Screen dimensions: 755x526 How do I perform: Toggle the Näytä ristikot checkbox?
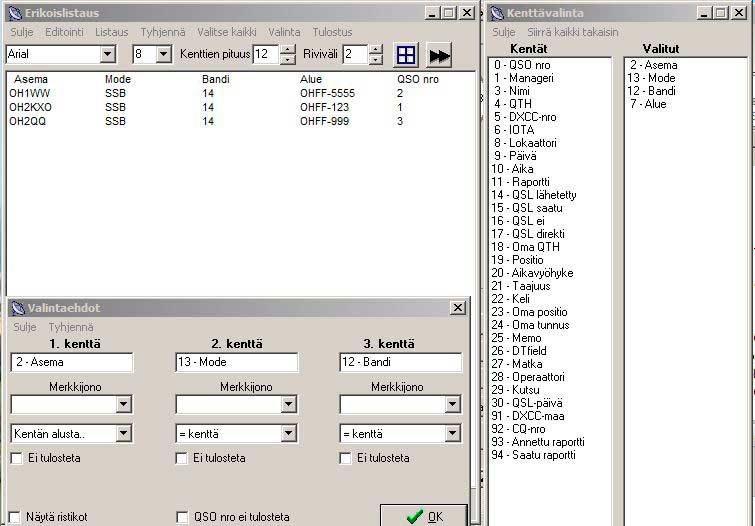coord(17,517)
